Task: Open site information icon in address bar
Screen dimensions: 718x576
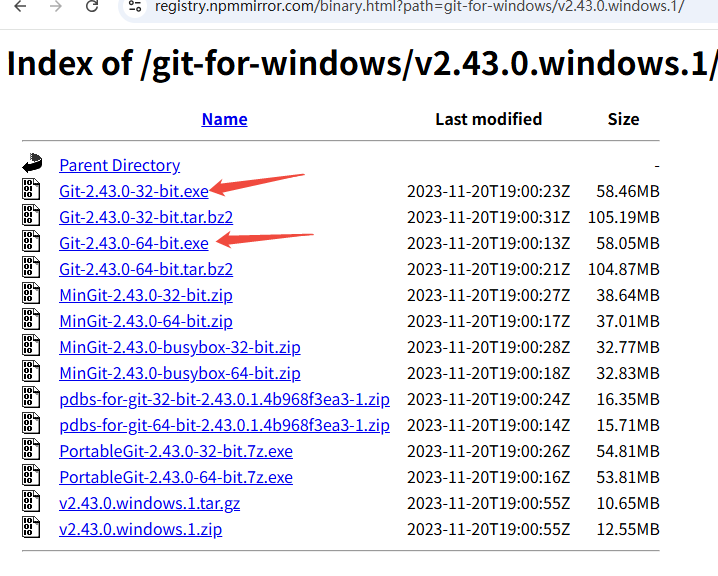Action: click(x=135, y=6)
